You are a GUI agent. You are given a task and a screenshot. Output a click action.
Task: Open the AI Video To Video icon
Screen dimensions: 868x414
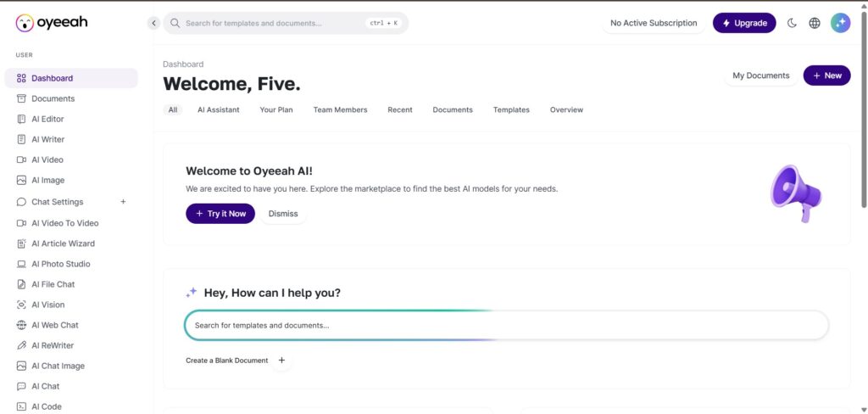point(21,223)
